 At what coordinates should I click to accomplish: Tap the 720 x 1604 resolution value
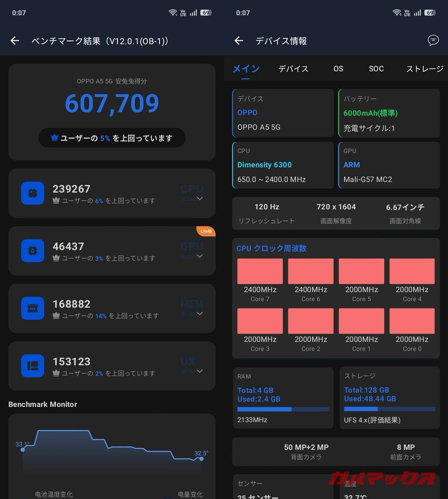tap(336, 207)
